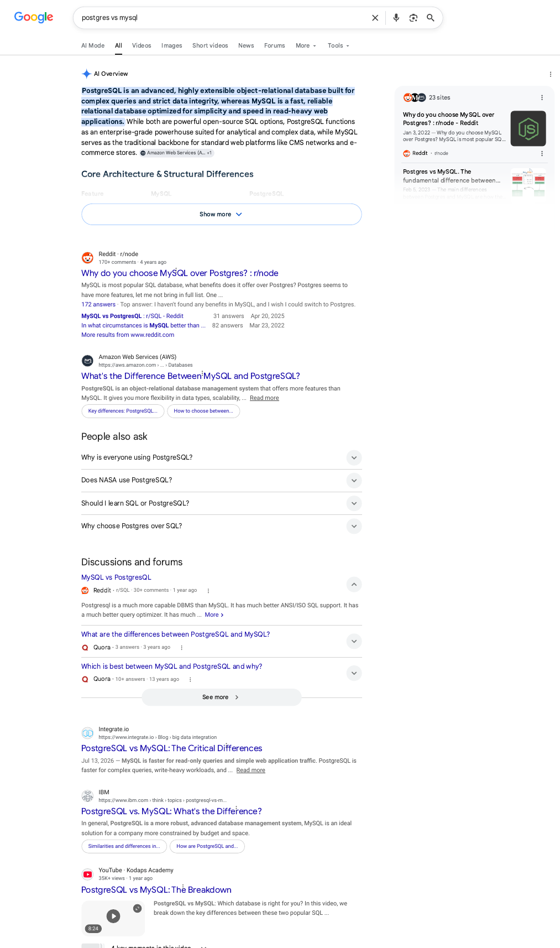Collapse the MySQL vs PostgresQL discussion
This screenshot has width=560, height=948.
click(x=354, y=585)
